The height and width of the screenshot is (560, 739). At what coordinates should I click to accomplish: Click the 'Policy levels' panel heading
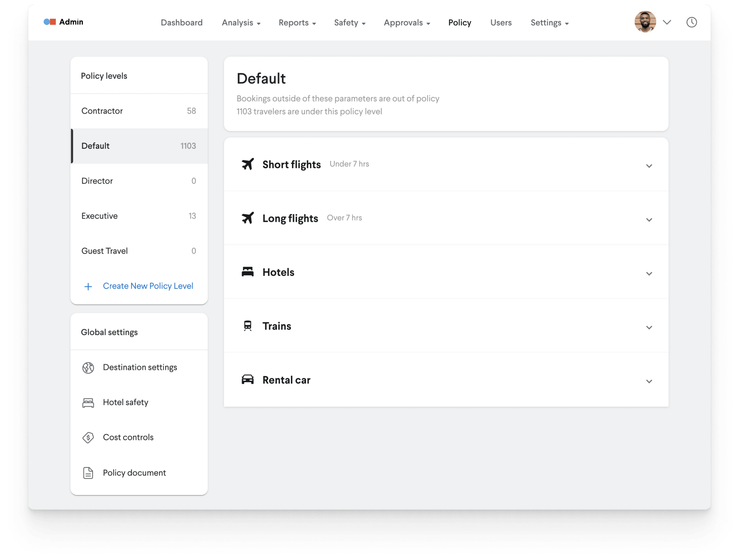point(104,76)
